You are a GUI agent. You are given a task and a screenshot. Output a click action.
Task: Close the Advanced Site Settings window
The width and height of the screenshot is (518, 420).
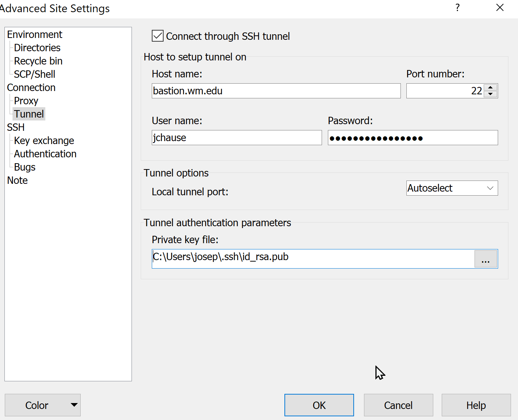click(x=500, y=8)
